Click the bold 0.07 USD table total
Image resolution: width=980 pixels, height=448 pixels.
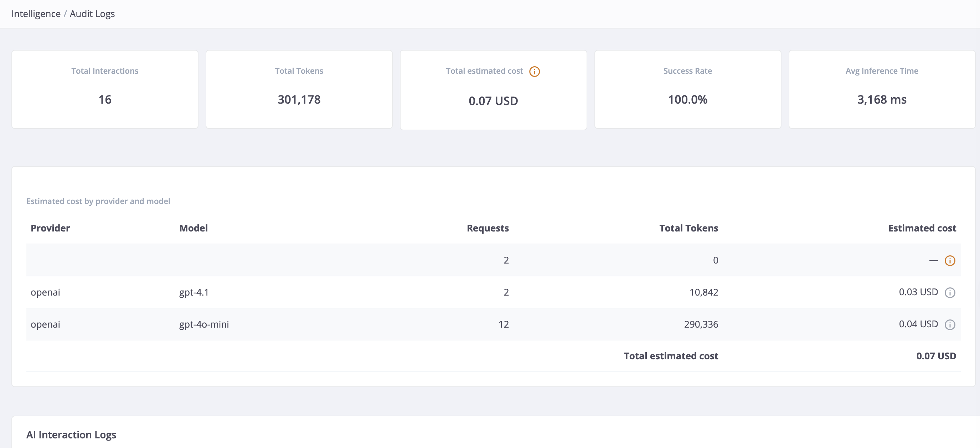[x=936, y=356]
